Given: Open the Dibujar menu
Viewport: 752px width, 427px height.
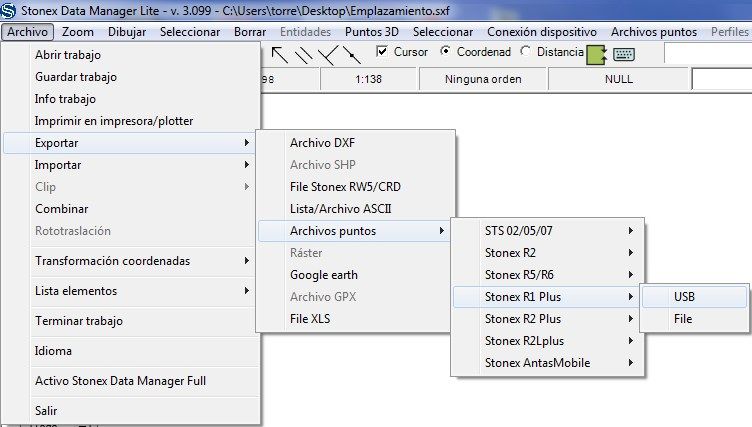Looking at the screenshot, I should click(127, 32).
